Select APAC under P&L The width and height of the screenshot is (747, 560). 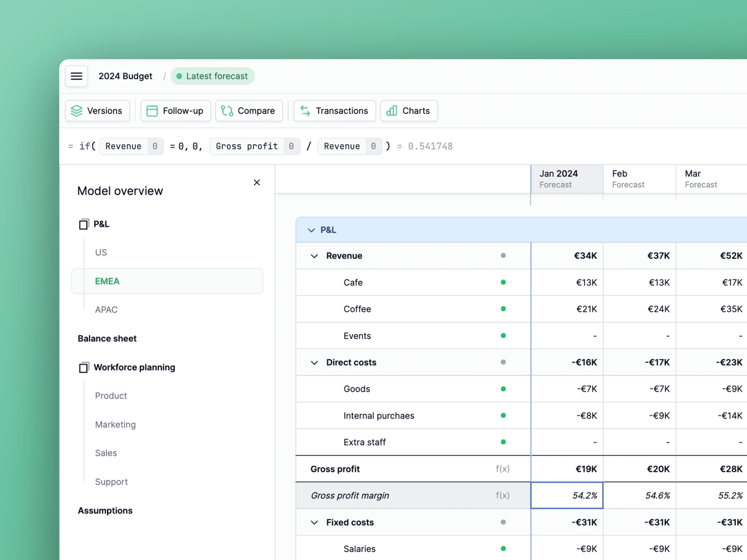point(106,310)
